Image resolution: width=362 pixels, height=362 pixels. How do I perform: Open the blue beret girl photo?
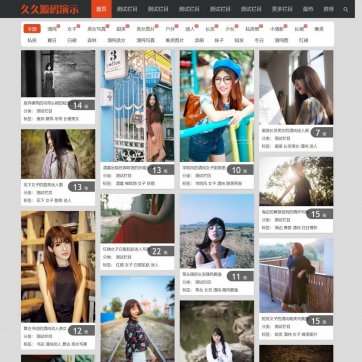tap(217, 106)
